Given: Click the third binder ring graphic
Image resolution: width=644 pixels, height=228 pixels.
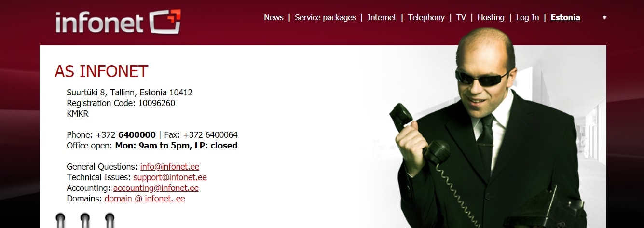Looking at the screenshot, I should pyautogui.click(x=110, y=220).
